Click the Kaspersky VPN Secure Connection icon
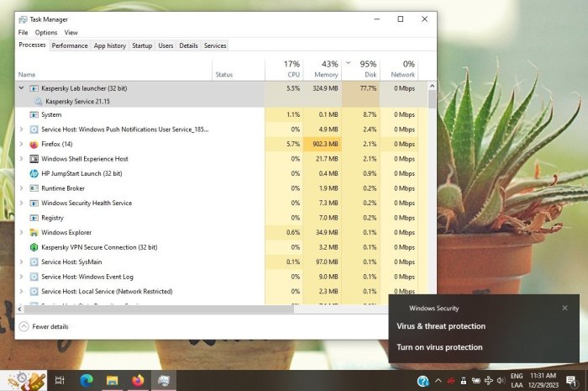 tap(34, 247)
